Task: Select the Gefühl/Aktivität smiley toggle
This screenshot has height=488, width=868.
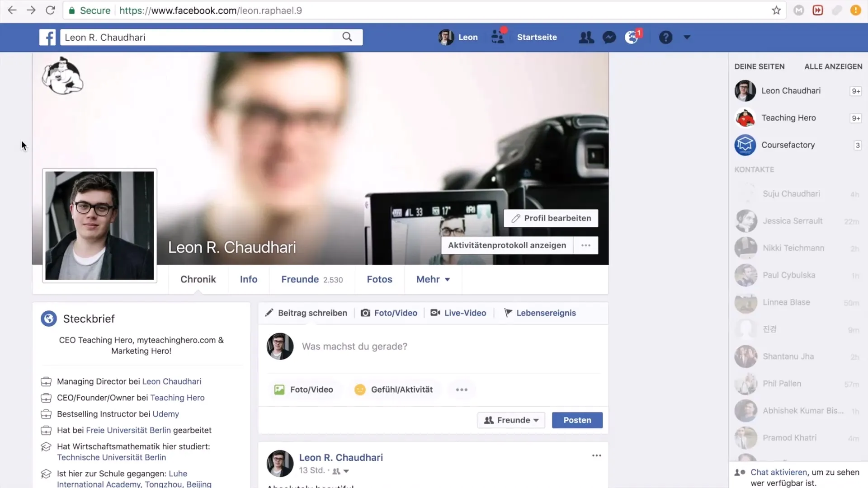Action: pos(359,389)
